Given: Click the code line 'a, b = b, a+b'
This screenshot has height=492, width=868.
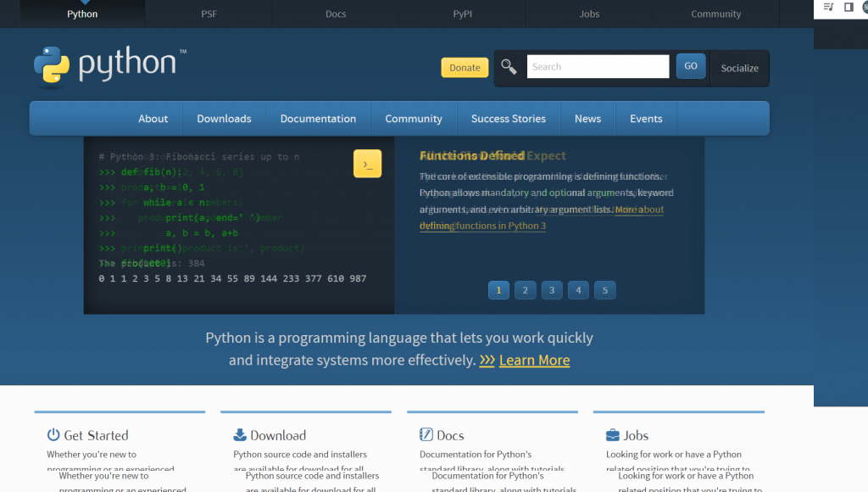Looking at the screenshot, I should (202, 232).
